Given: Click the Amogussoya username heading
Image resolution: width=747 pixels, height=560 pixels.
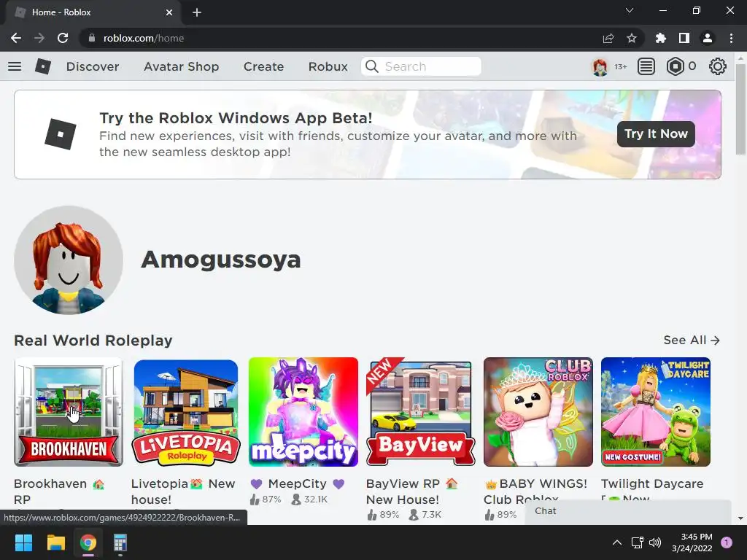Looking at the screenshot, I should (221, 260).
